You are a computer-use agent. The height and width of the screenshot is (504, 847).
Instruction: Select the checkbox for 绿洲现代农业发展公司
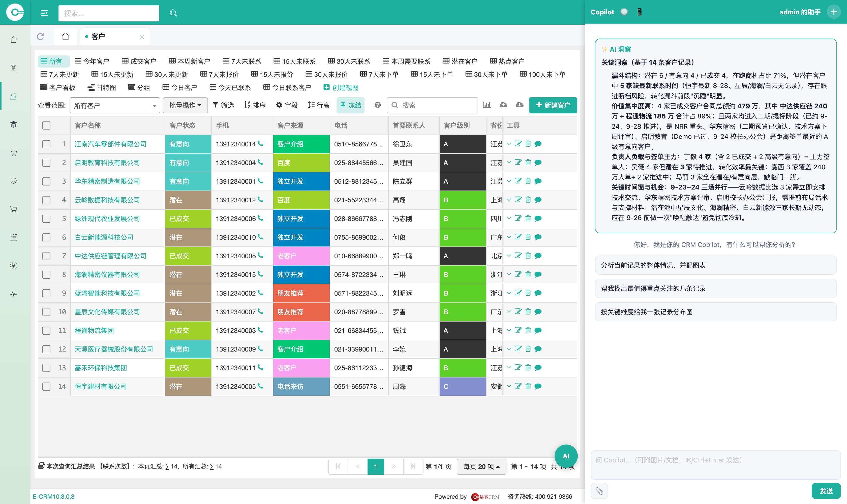pos(47,219)
